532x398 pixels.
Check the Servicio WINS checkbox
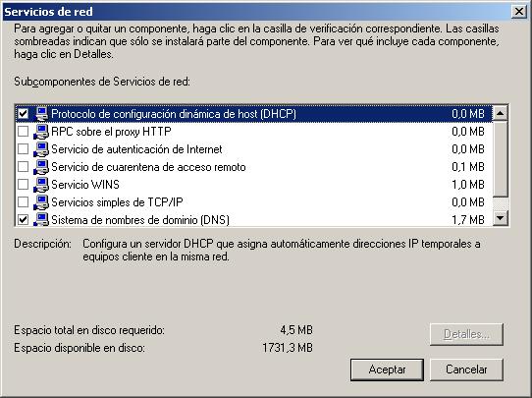(x=24, y=184)
